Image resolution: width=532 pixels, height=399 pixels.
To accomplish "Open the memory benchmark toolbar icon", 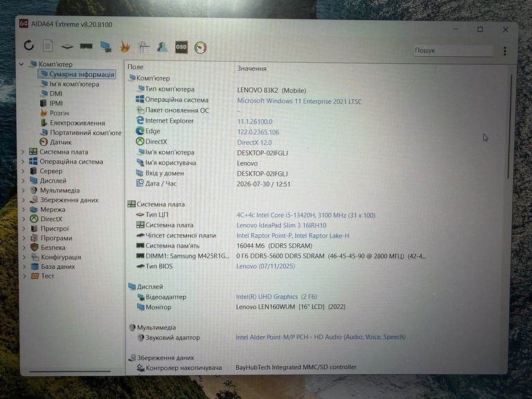I will (86, 46).
